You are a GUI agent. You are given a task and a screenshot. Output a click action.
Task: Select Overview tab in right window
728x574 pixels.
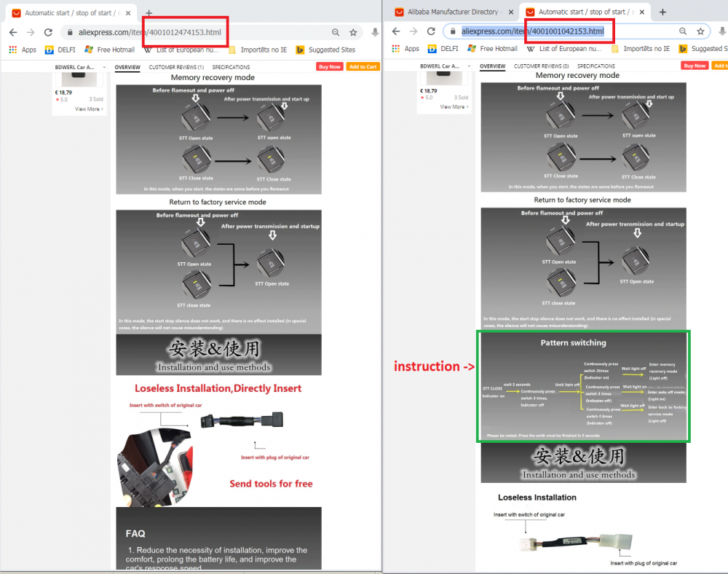pos(493,66)
